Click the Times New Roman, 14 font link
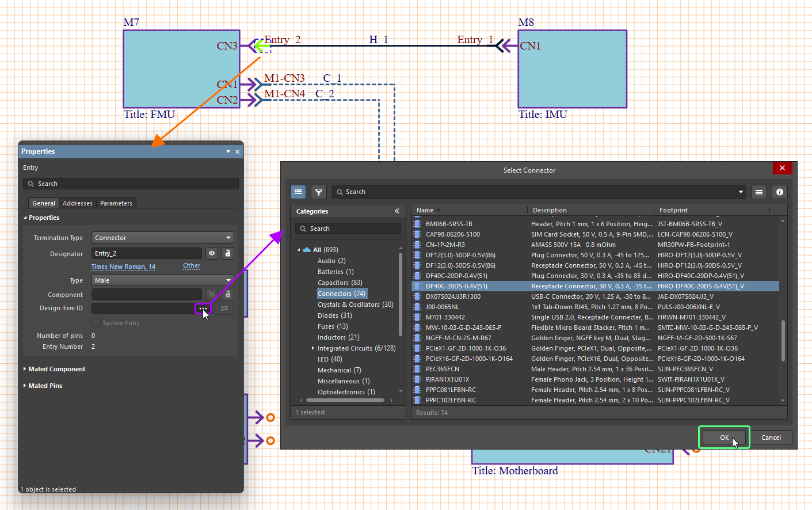The image size is (812, 510). [x=123, y=267]
